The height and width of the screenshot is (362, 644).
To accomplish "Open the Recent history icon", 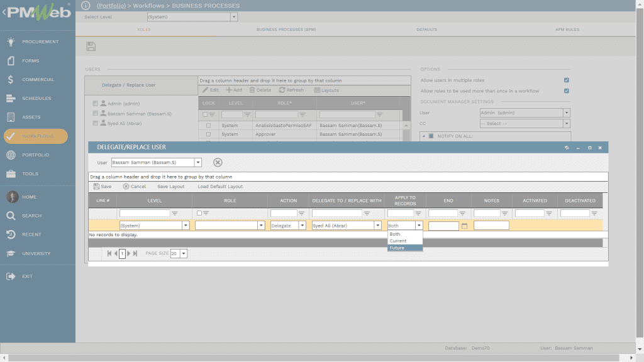I will click(11, 235).
